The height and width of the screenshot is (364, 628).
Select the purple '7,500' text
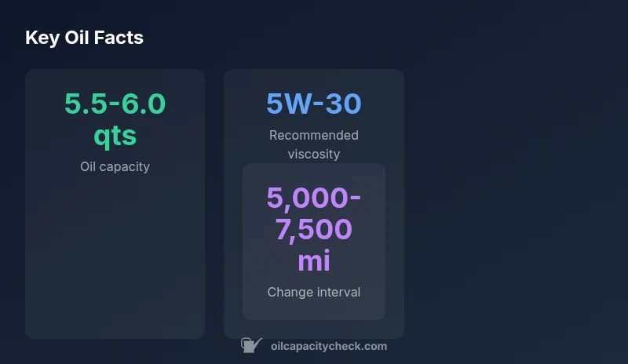click(x=313, y=229)
